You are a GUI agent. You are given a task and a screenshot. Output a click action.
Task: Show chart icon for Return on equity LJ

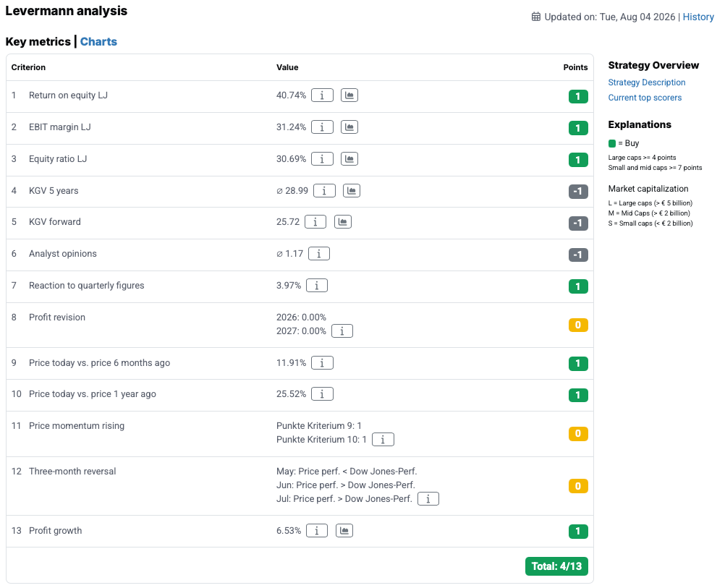349,95
